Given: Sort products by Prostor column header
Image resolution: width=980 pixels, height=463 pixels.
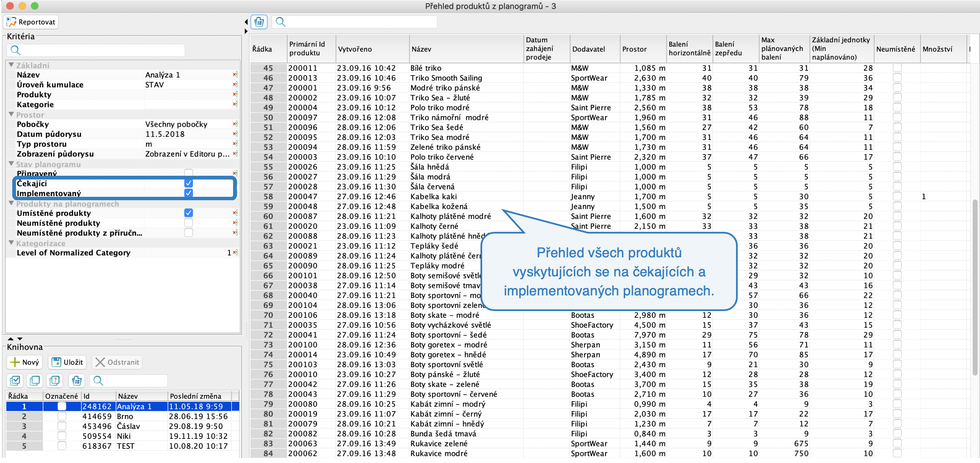Looking at the screenshot, I should (x=643, y=49).
